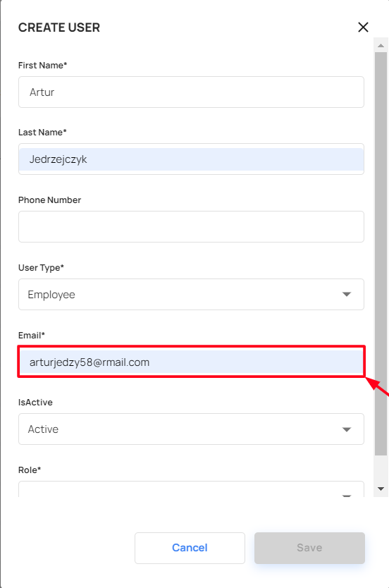The image size is (389, 588).
Task: Click the Last Name input field
Action: (191, 159)
